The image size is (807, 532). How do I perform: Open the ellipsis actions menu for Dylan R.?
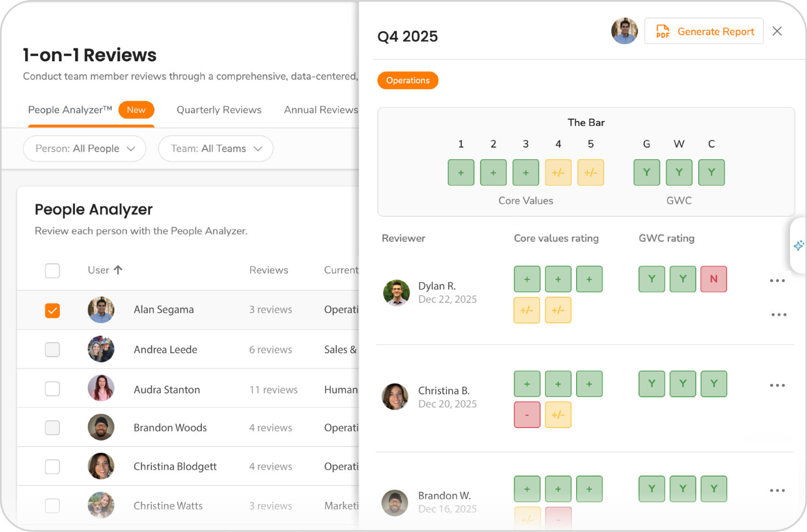pyautogui.click(x=777, y=280)
